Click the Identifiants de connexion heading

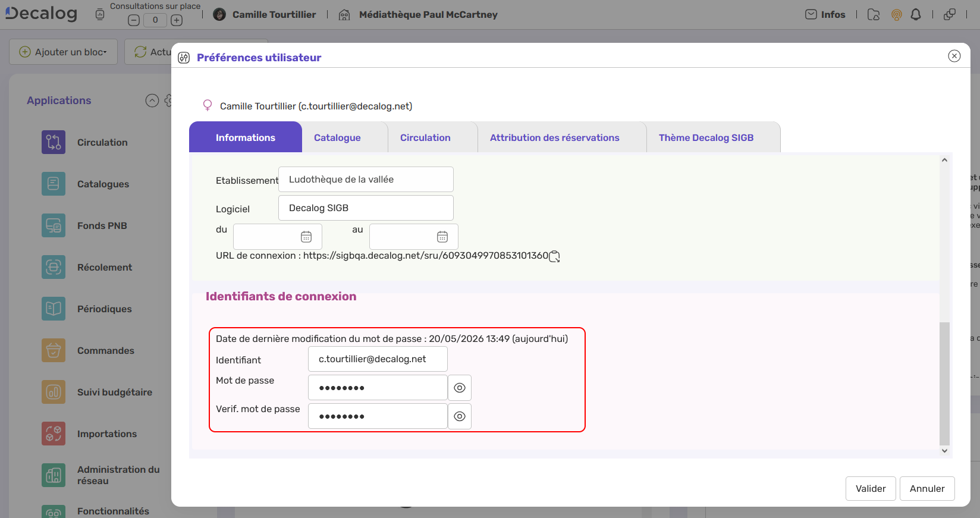(281, 296)
